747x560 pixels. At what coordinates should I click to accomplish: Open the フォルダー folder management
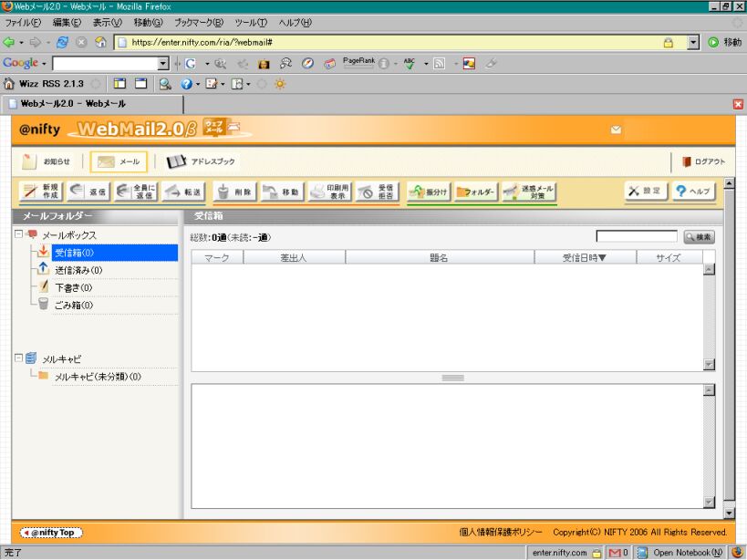click(x=476, y=192)
